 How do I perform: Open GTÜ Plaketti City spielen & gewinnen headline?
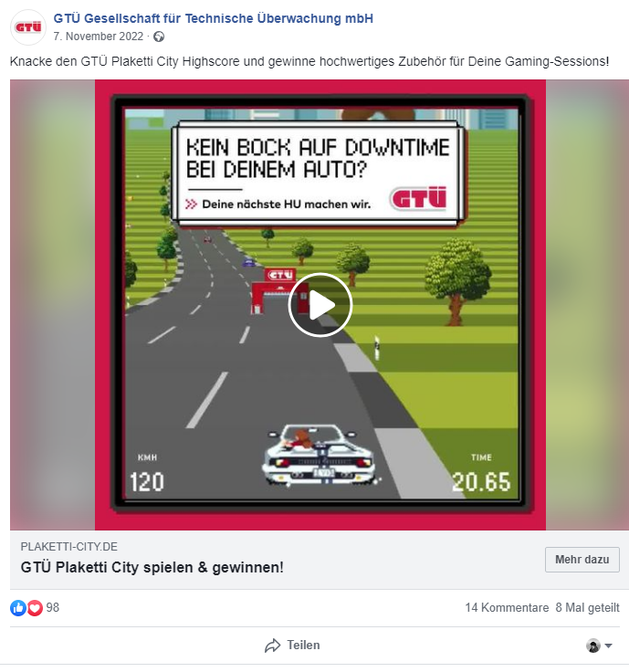coord(152,567)
